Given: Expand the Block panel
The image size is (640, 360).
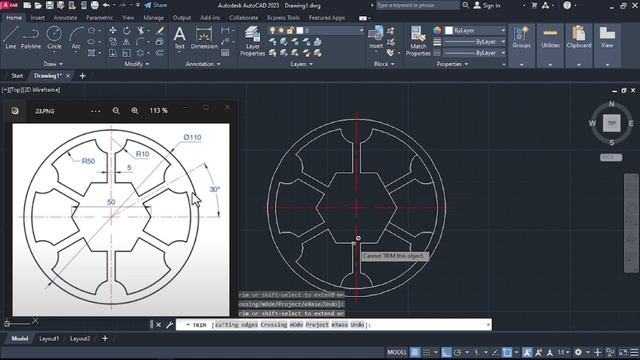Looking at the screenshot, I should (384, 64).
